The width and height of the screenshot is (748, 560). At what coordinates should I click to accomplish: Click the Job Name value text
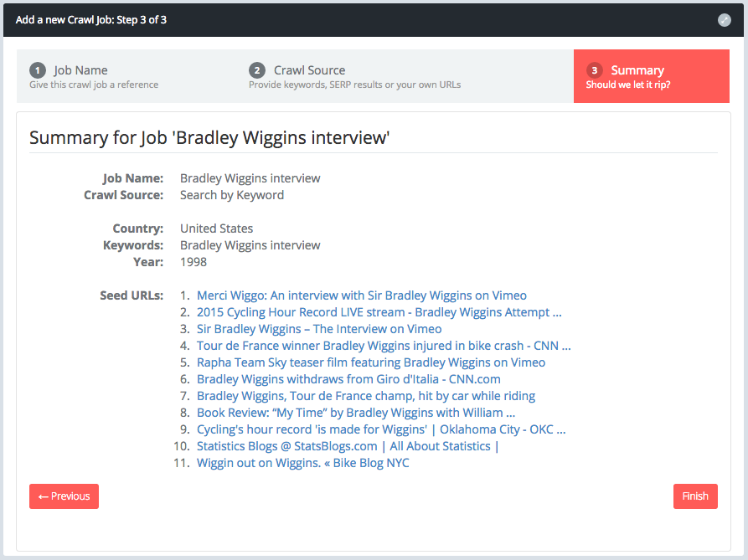click(x=250, y=178)
